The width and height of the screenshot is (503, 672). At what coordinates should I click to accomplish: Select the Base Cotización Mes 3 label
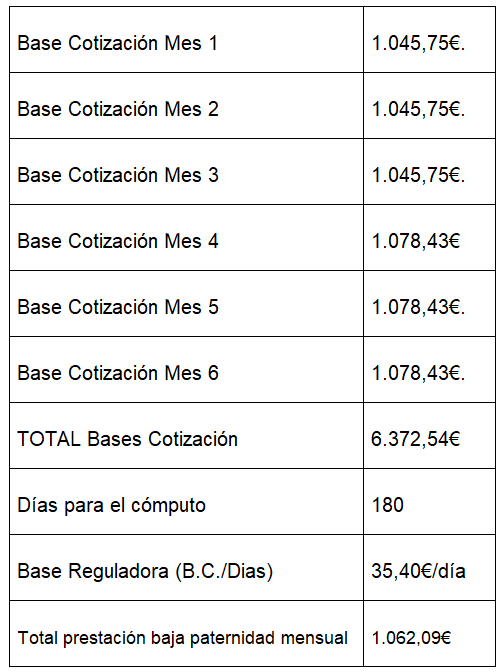tap(118, 175)
